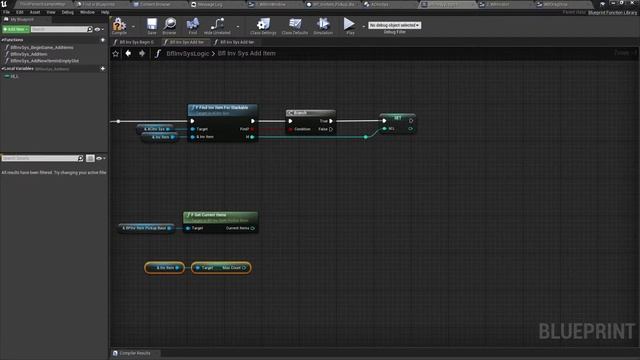Select the Branch node header
The image size is (640, 360).
tap(310, 113)
